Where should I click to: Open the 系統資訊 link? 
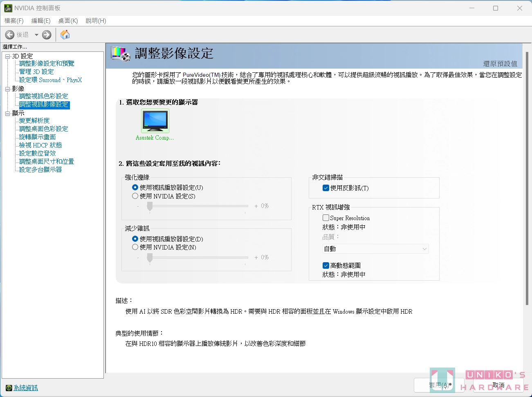point(26,388)
